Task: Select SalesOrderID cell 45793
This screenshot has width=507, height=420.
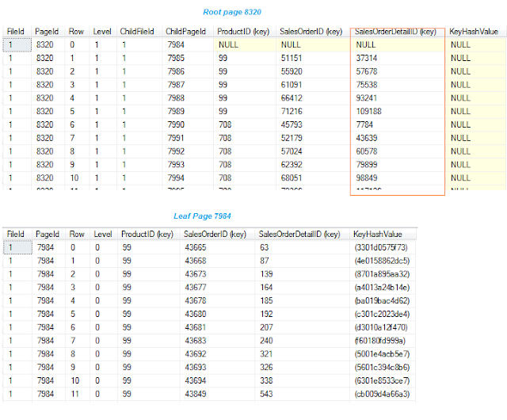Action: (x=313, y=124)
